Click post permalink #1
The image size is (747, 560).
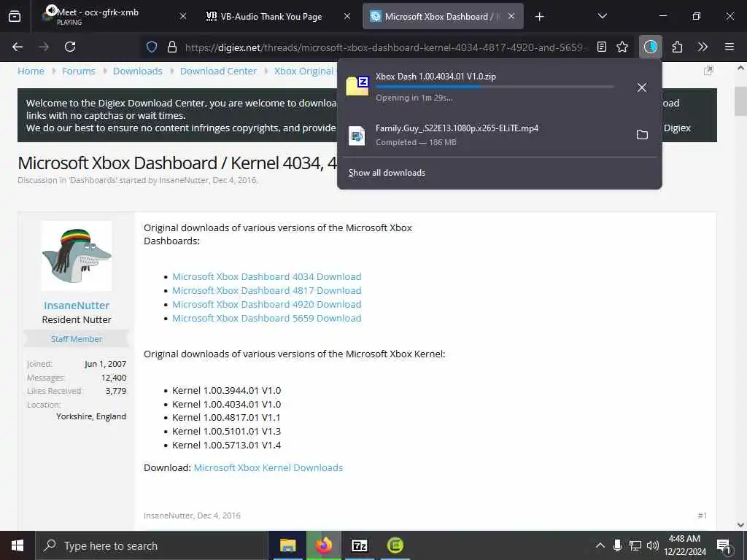(703, 516)
